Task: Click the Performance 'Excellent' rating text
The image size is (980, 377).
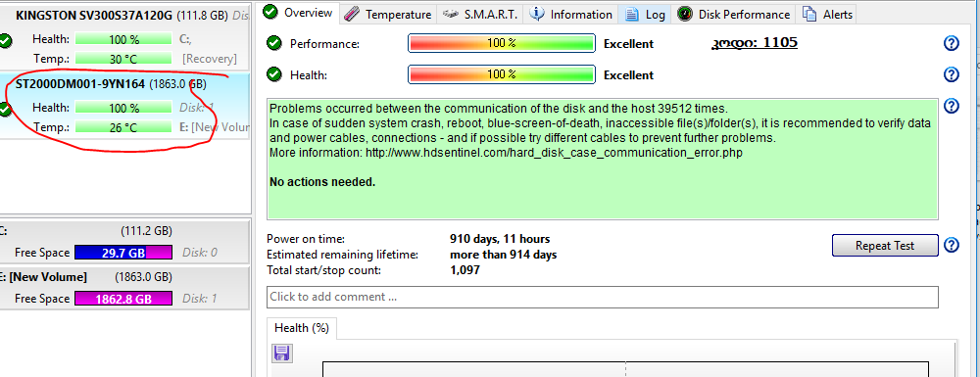Action: (629, 44)
